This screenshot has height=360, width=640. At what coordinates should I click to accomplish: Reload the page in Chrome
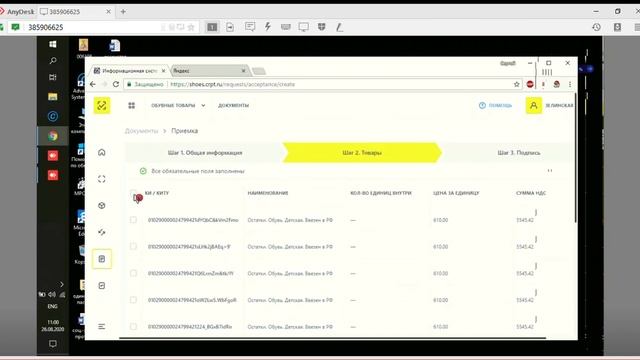click(x=116, y=84)
